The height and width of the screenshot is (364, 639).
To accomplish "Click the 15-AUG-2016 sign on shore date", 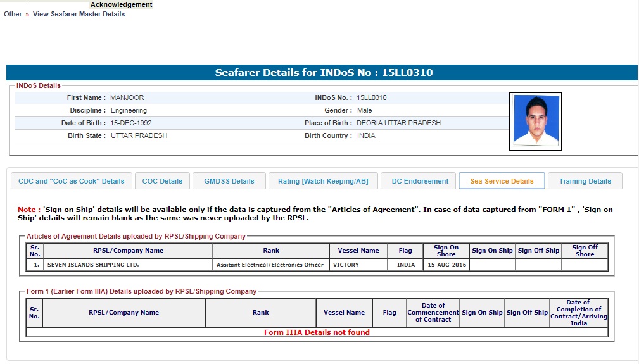I will 446,265.
